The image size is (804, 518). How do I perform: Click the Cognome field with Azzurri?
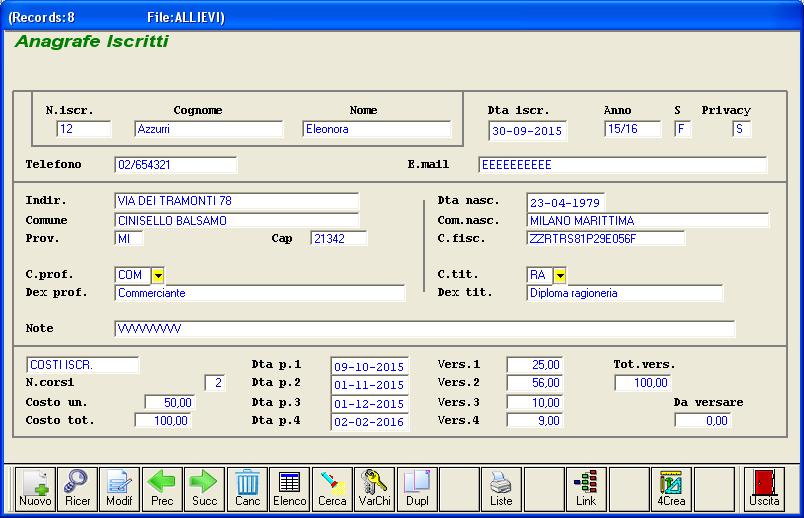click(x=209, y=129)
